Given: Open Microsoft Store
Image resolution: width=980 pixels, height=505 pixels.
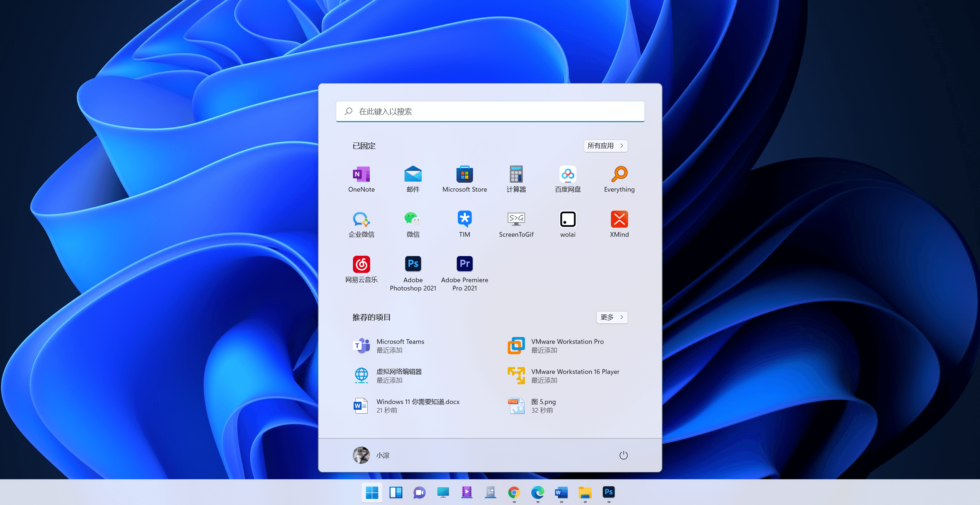Looking at the screenshot, I should (x=464, y=179).
